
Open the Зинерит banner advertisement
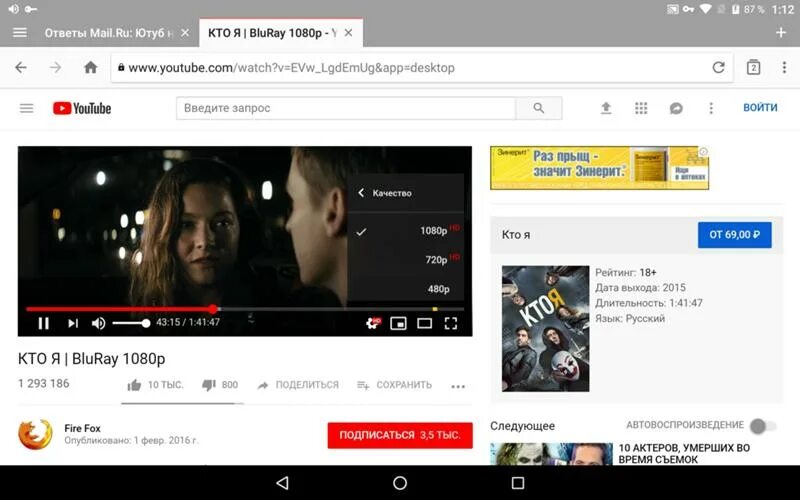coord(599,168)
